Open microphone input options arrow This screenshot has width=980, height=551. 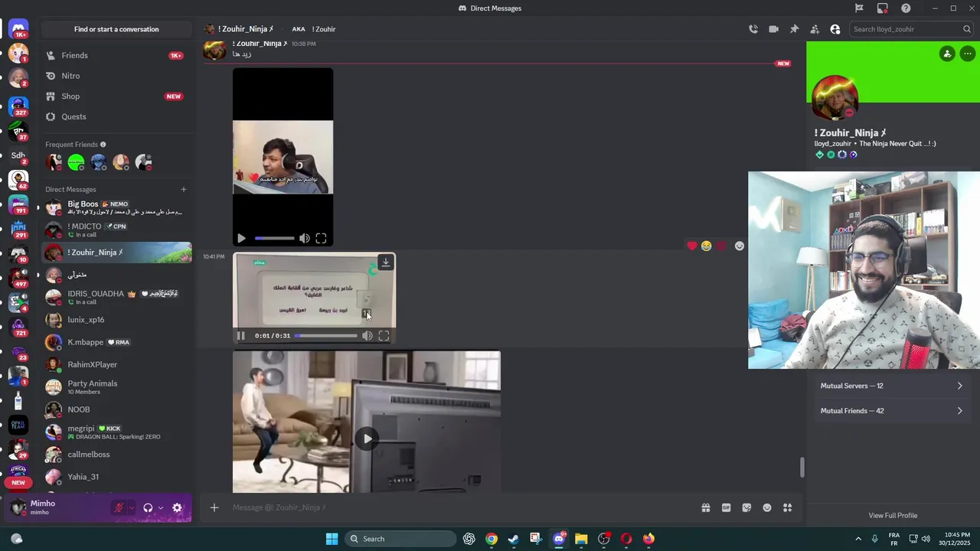pyautogui.click(x=131, y=507)
